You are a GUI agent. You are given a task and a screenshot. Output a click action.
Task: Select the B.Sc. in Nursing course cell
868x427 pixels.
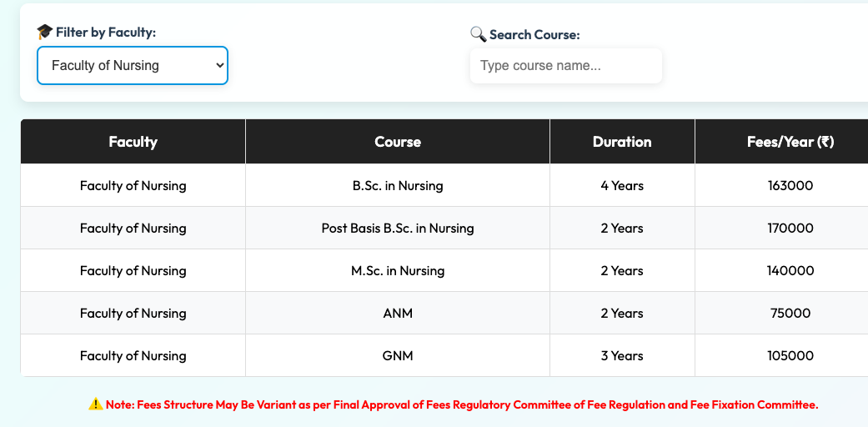point(398,186)
